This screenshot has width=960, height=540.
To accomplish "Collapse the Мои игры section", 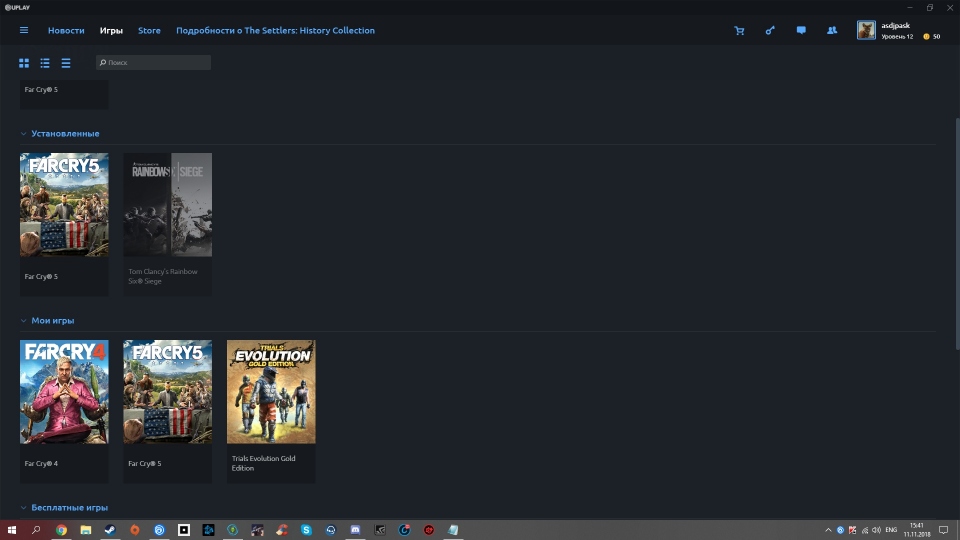I will pos(23,321).
